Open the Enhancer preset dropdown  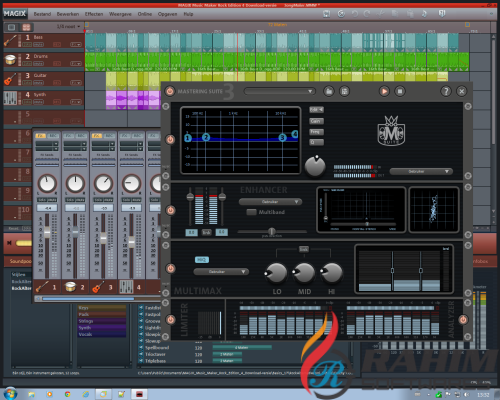coord(270,202)
